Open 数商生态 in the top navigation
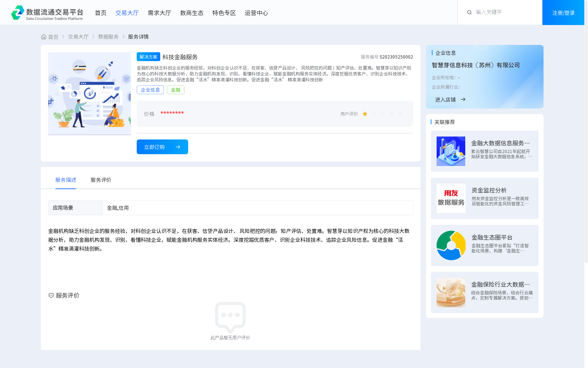Viewport: 588px width, 368px height. (192, 13)
